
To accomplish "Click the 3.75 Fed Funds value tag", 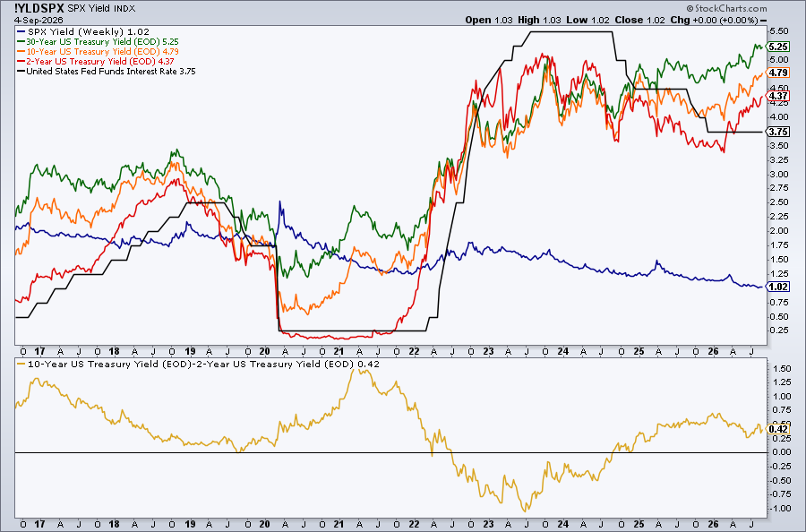I will pyautogui.click(x=778, y=132).
